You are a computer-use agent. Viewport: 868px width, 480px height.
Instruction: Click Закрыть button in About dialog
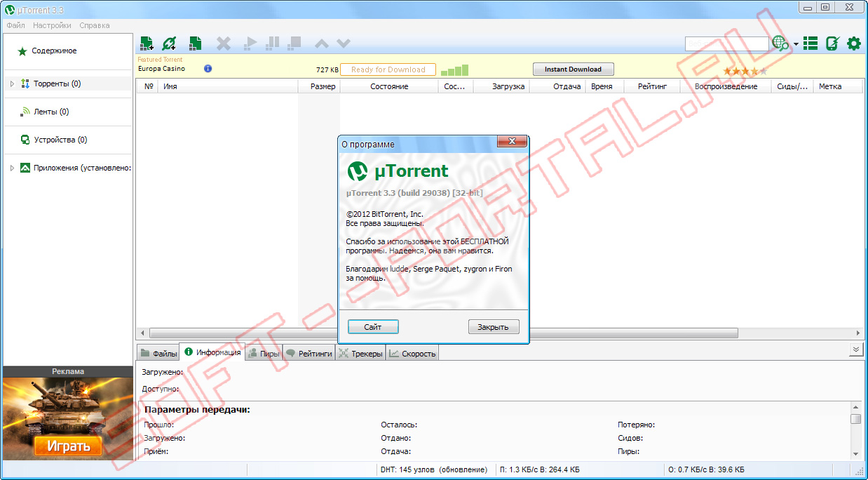(494, 327)
